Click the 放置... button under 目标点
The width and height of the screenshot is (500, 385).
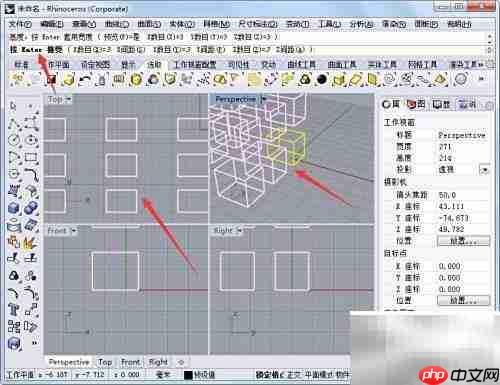(463, 300)
